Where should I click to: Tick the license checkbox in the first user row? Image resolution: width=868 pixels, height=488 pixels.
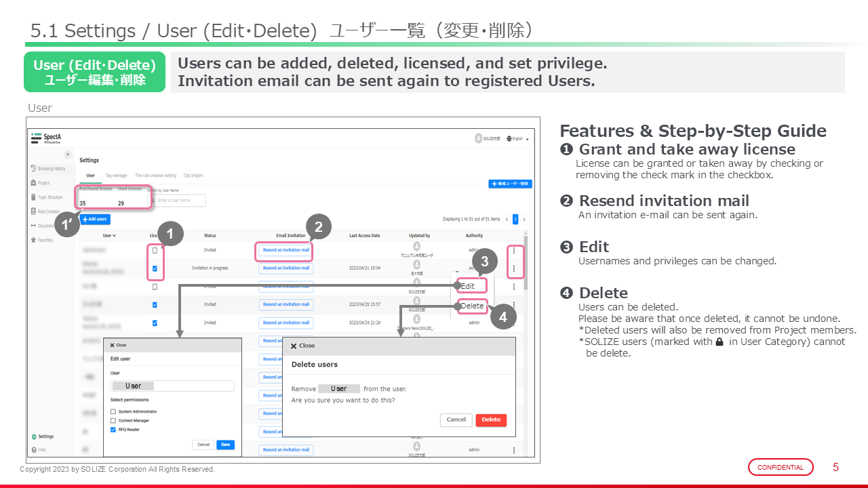(155, 250)
